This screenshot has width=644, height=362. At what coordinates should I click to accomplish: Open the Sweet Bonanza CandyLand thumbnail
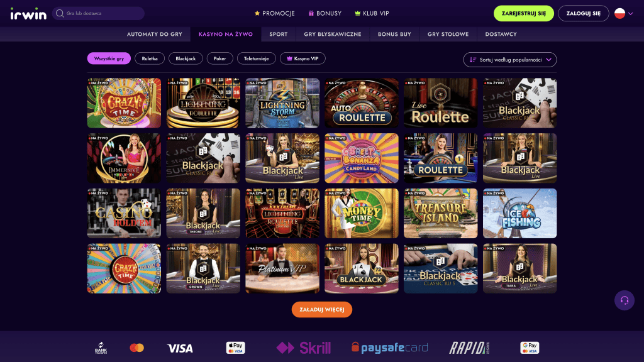pos(362,158)
